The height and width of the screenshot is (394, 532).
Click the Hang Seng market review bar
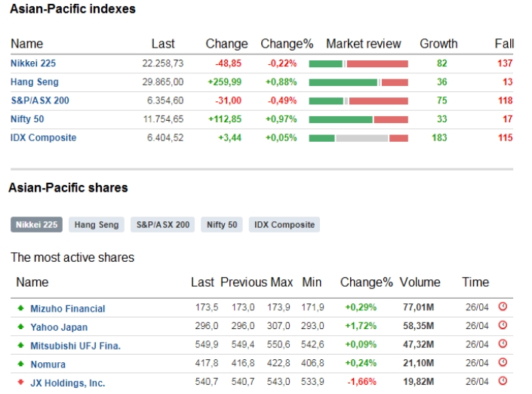coord(358,82)
